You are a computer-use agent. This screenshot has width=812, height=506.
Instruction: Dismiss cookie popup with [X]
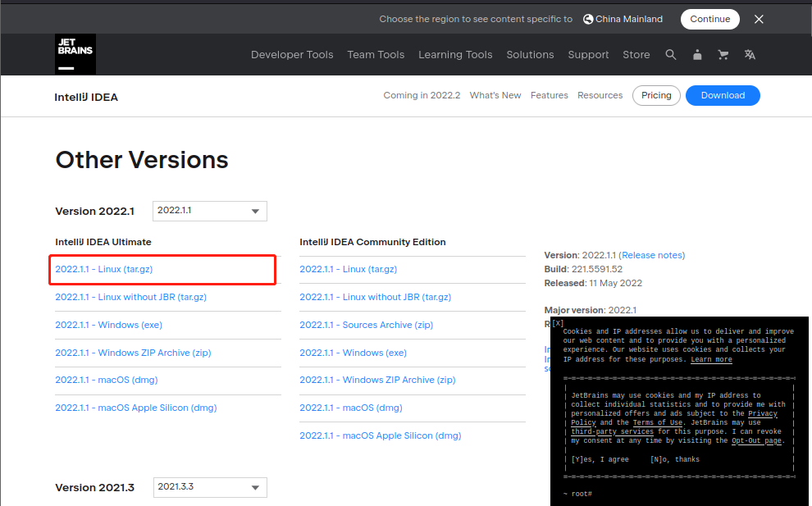coord(558,322)
